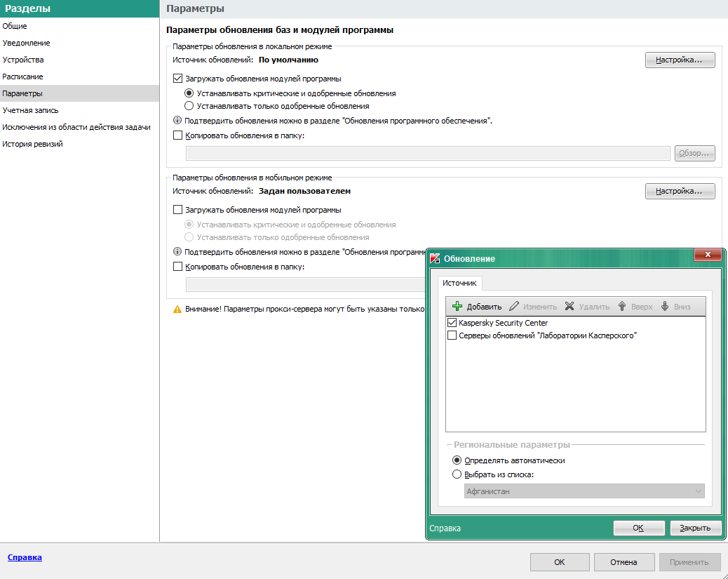Toggle local mode Загружать обновления модулей программы
Screen dimensions: 728x579
[177, 79]
